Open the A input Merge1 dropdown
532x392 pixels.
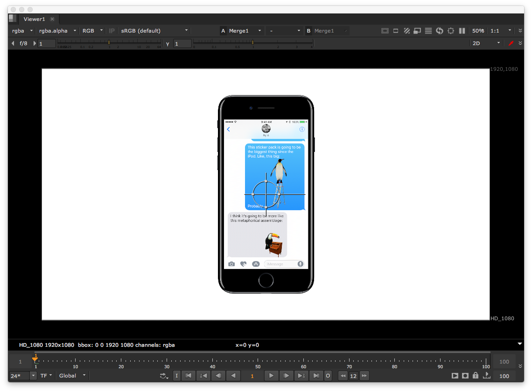pyautogui.click(x=241, y=31)
